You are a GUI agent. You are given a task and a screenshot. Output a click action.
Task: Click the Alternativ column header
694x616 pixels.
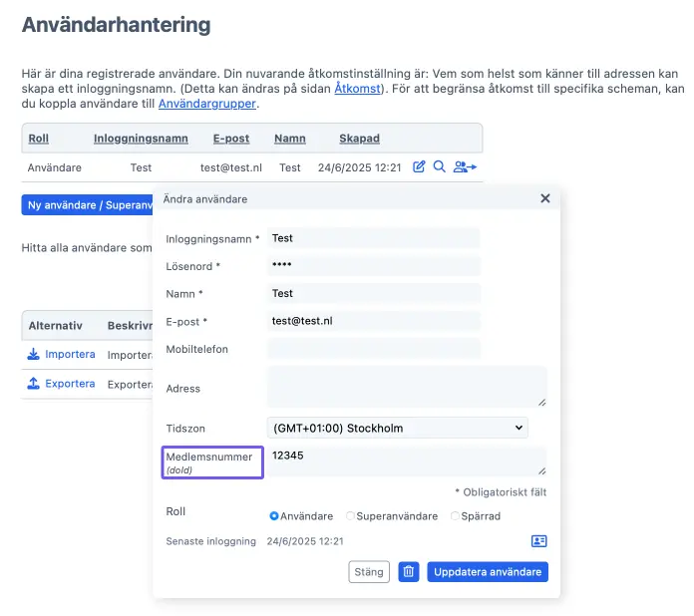[x=55, y=326]
